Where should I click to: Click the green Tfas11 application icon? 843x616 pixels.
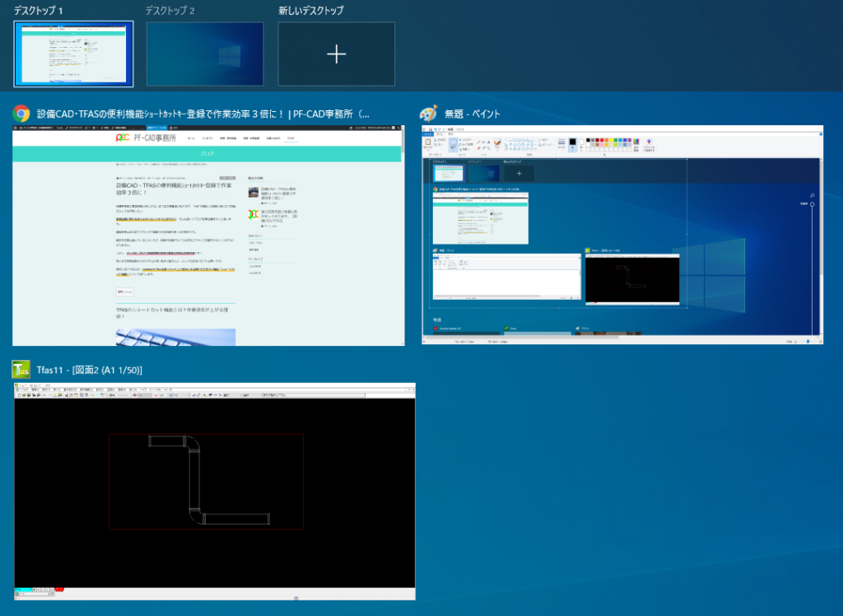pos(21,371)
